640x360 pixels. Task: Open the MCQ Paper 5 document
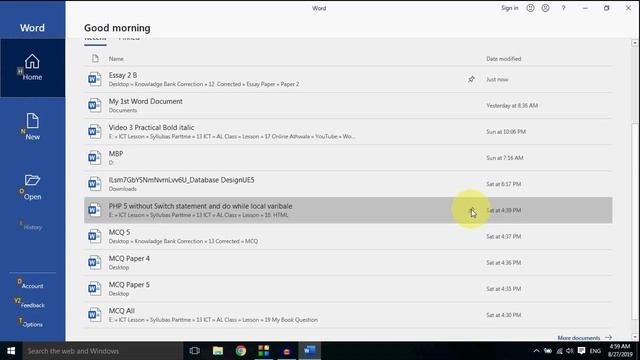348,289
